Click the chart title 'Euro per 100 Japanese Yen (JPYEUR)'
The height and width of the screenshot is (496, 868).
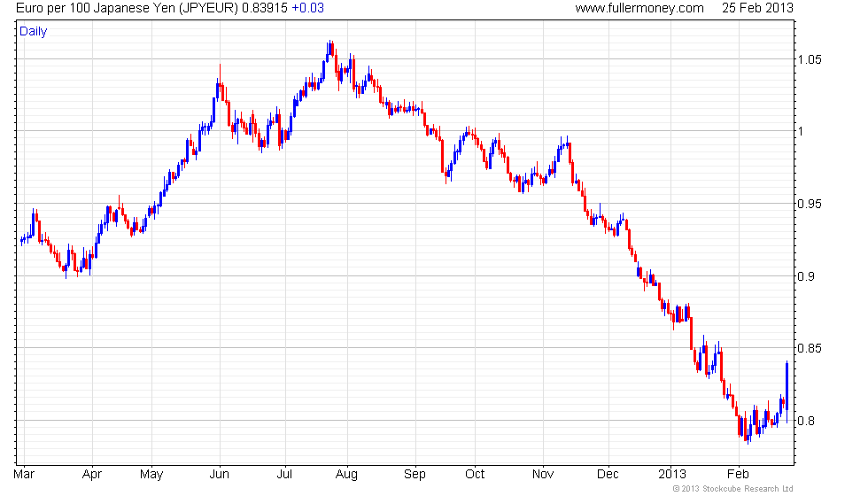click(128, 8)
